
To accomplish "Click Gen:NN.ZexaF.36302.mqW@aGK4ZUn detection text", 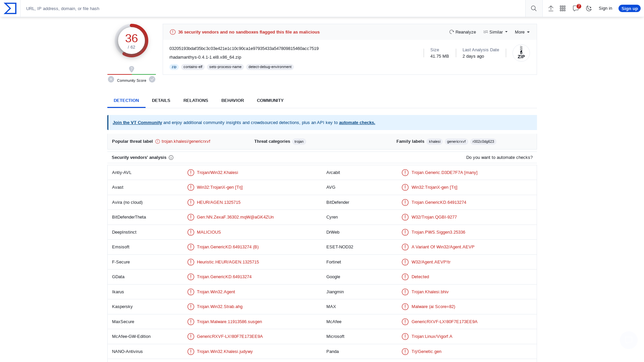I will 235,217.
